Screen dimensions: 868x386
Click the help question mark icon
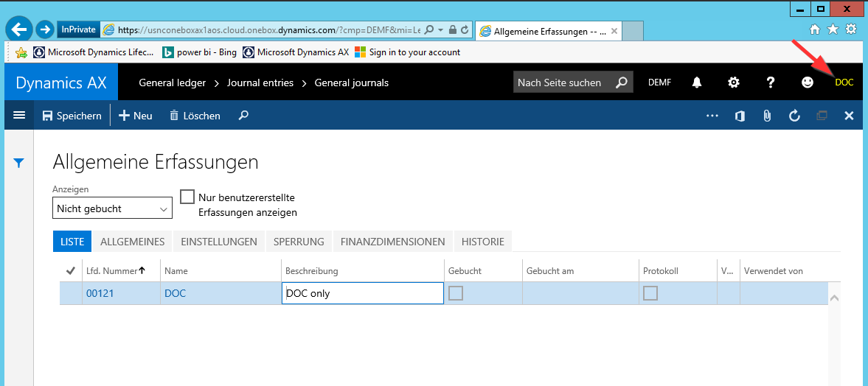pyautogui.click(x=771, y=83)
